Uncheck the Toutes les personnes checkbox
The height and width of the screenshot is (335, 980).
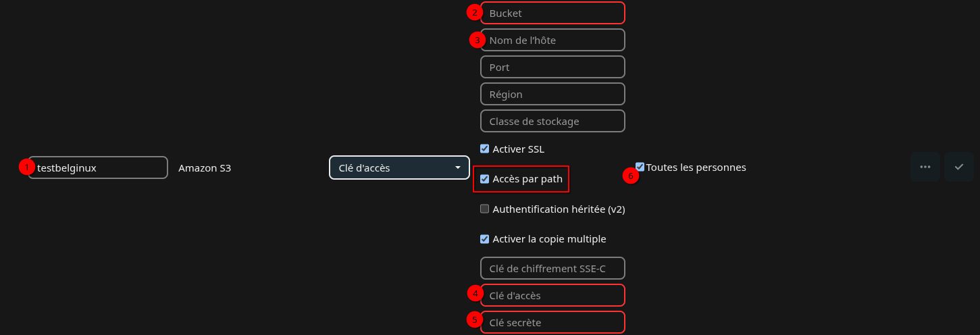[x=640, y=167]
